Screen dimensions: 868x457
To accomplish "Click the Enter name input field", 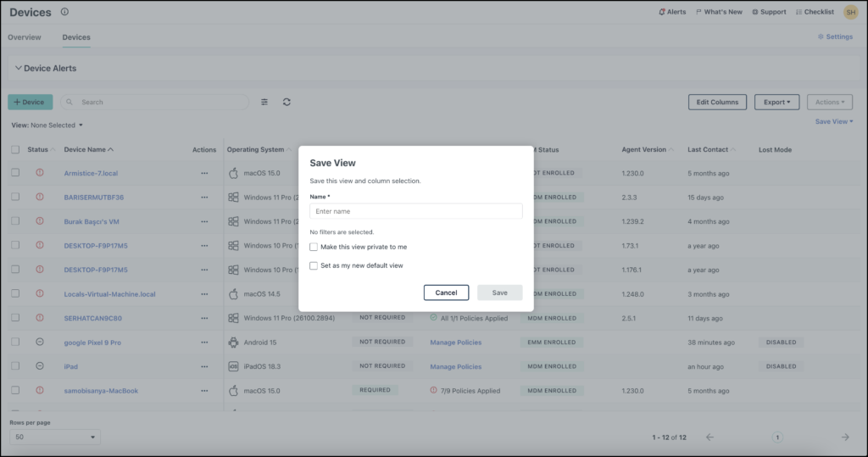I will [415, 211].
